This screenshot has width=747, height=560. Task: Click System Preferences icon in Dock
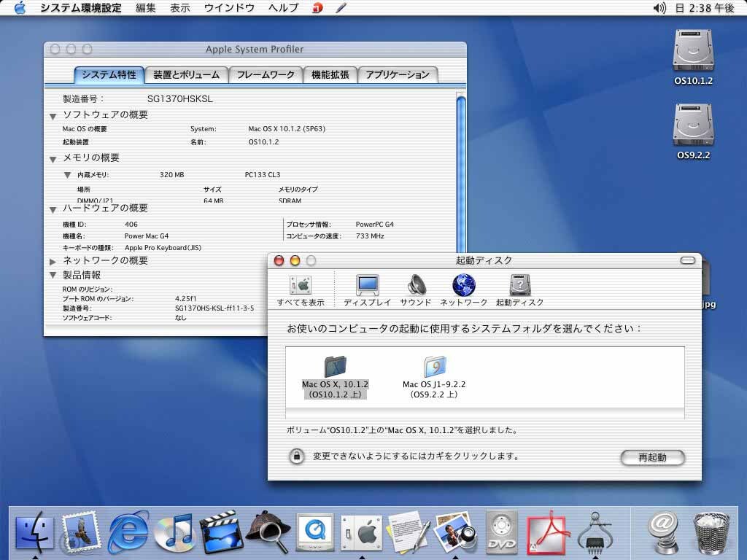(361, 533)
